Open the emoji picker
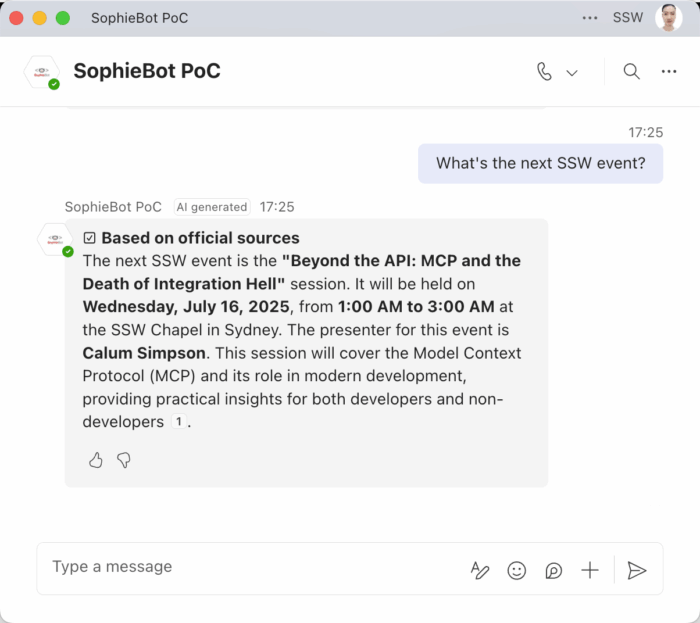The image size is (700, 623). pos(517,570)
